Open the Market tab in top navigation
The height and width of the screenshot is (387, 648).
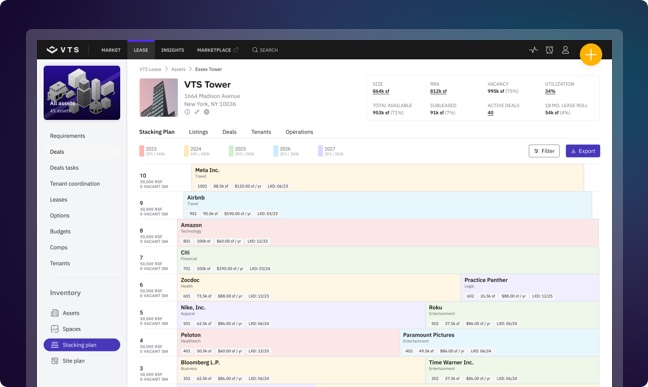pos(111,50)
